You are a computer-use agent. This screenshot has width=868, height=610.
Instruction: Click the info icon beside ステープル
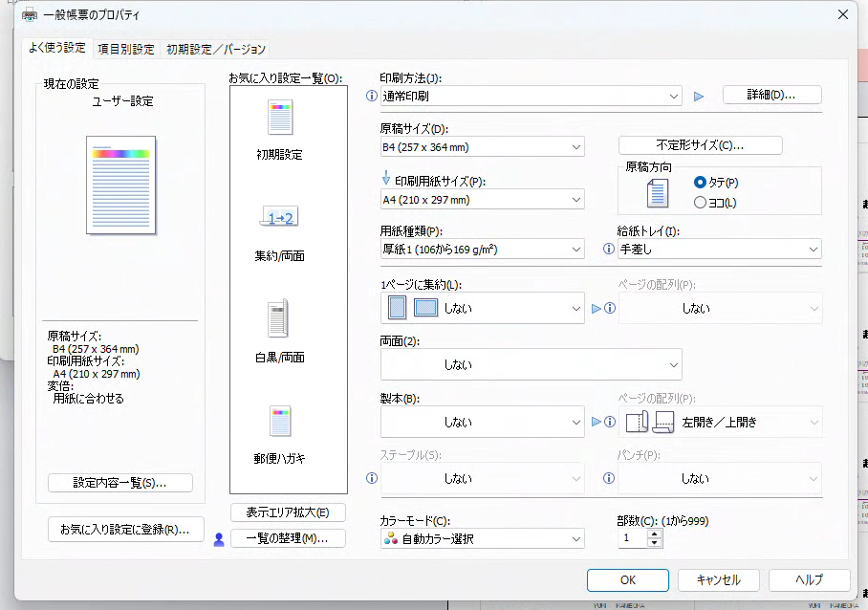pos(372,478)
